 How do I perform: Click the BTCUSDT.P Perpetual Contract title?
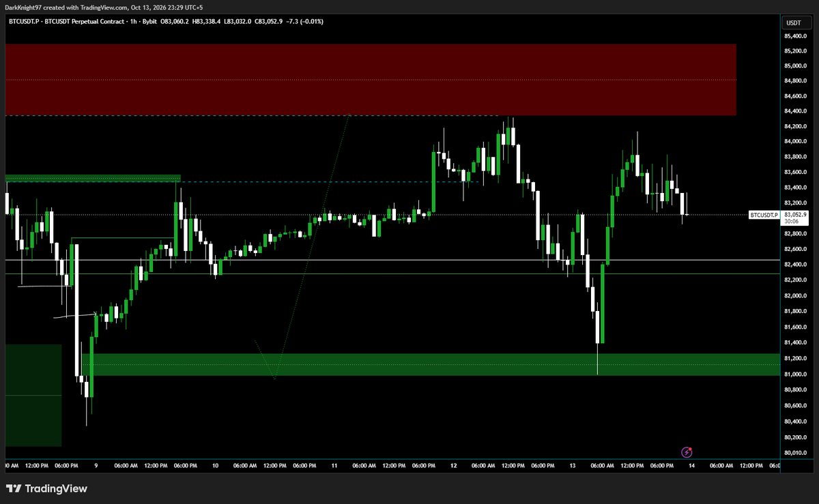(67, 22)
